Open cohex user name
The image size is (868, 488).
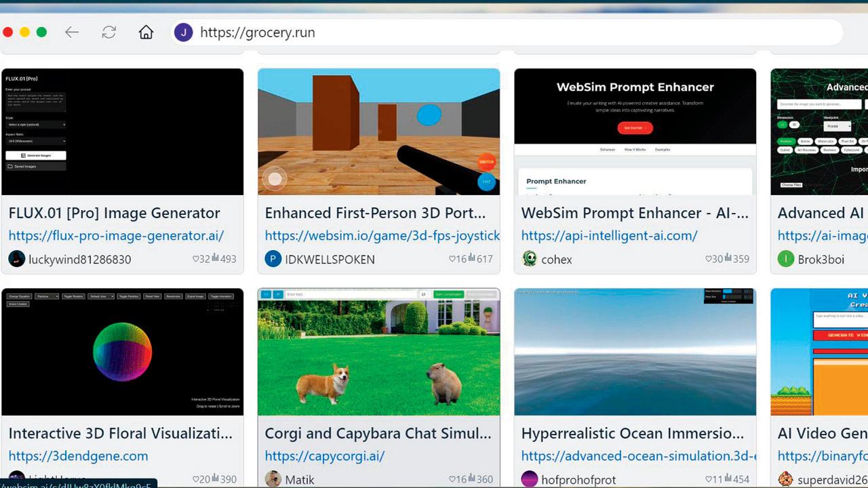pos(557,260)
